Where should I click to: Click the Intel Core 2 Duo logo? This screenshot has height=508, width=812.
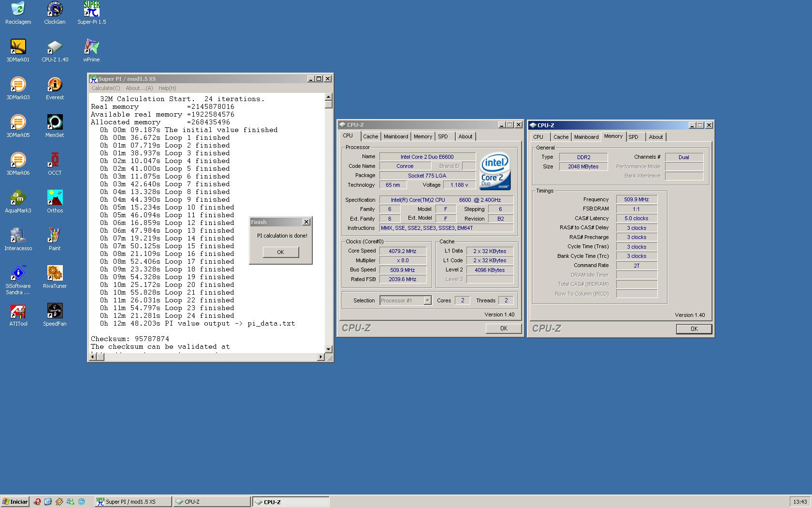pyautogui.click(x=495, y=171)
